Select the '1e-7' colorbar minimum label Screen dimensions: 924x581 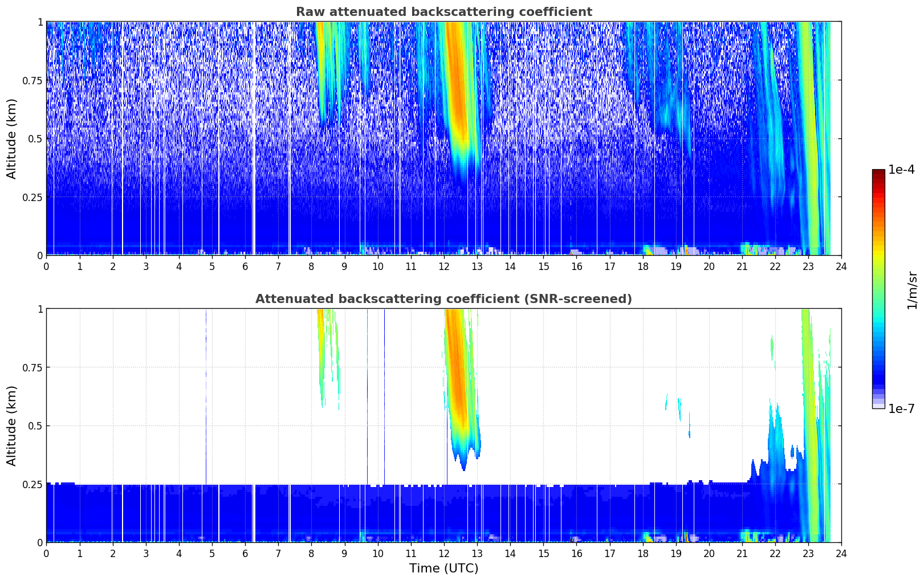(x=901, y=408)
